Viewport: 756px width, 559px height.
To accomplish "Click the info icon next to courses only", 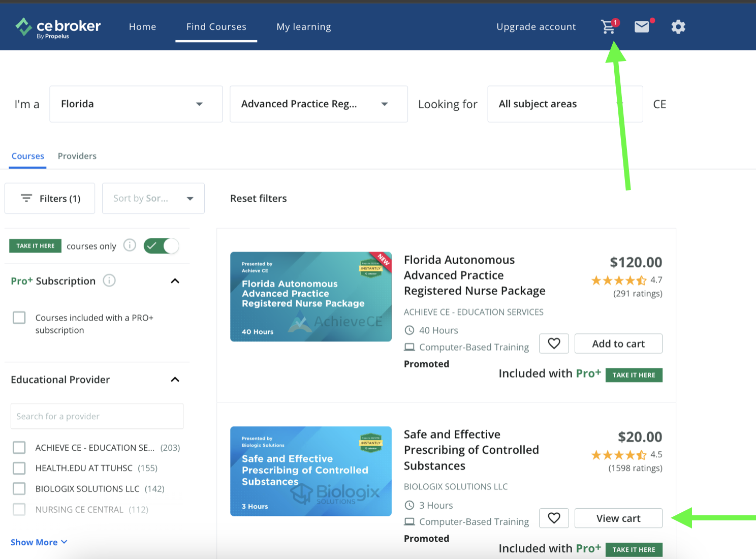I will [130, 245].
